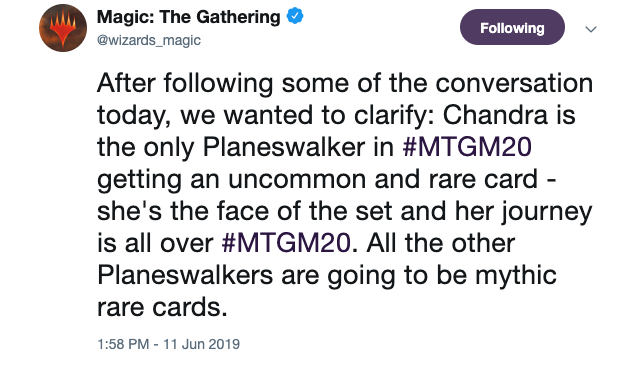
Task: Click the "11 Jun 2019" date text
Action: pyautogui.click(x=202, y=344)
